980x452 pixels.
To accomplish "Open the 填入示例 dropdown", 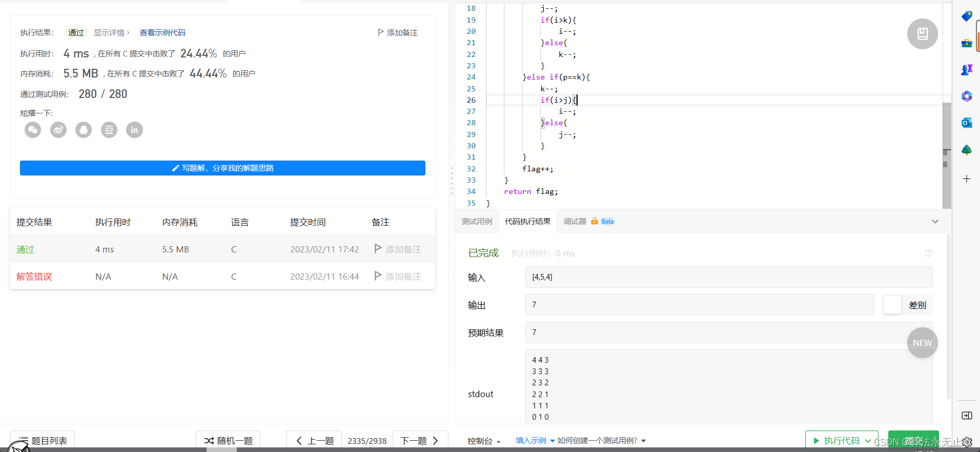I will [x=535, y=441].
